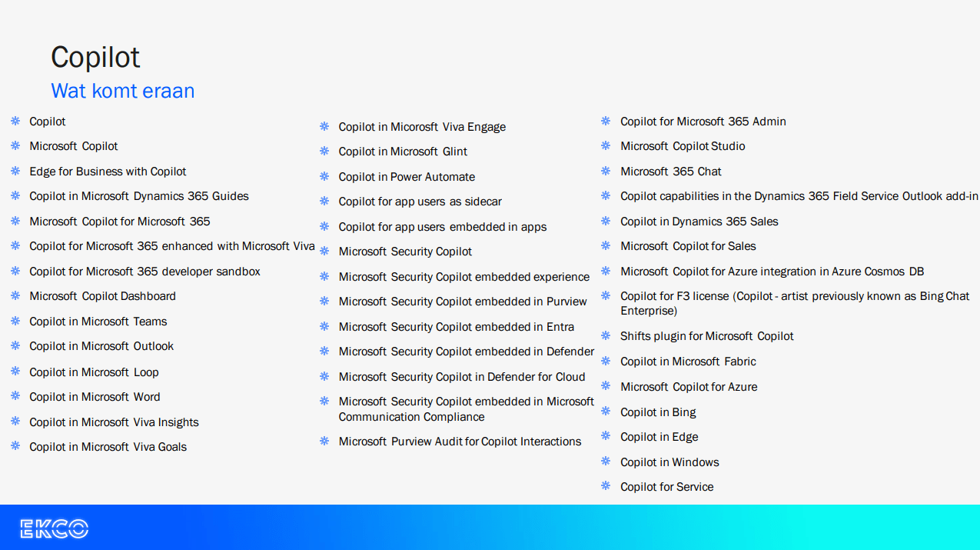This screenshot has width=980, height=550.
Task: Click the "Copilot" slide title
Action: pyautogui.click(x=95, y=57)
